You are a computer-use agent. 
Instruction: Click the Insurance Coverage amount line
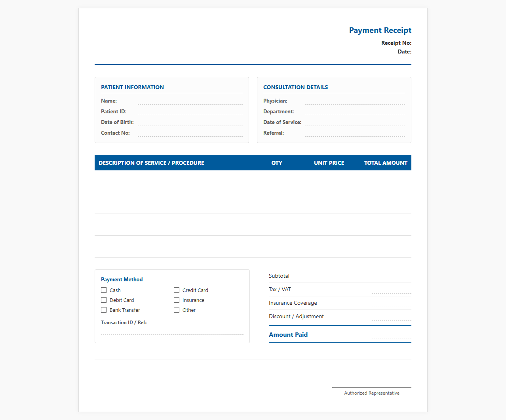(x=392, y=304)
